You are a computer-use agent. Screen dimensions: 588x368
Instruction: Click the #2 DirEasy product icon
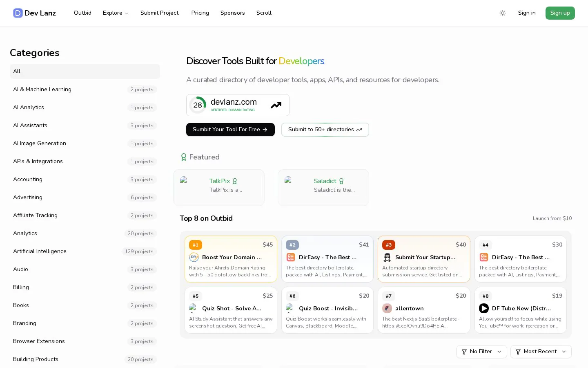pos(291,257)
